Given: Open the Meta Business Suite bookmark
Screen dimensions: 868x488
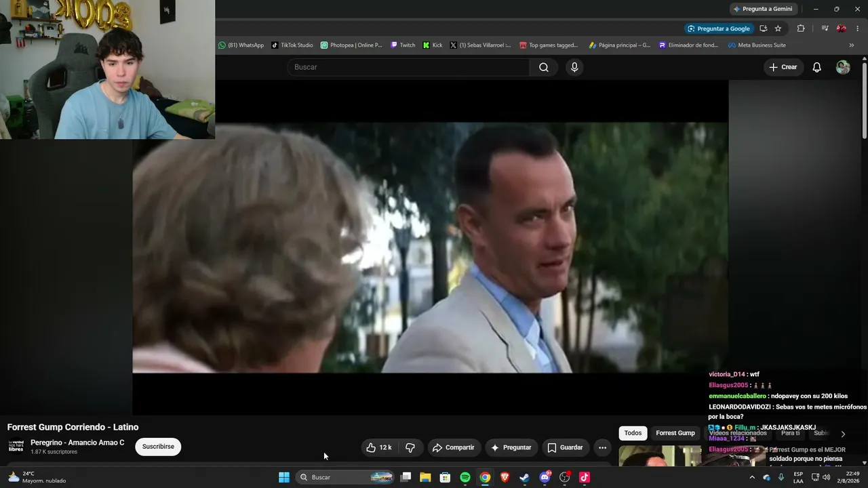Looking at the screenshot, I should coord(757,45).
